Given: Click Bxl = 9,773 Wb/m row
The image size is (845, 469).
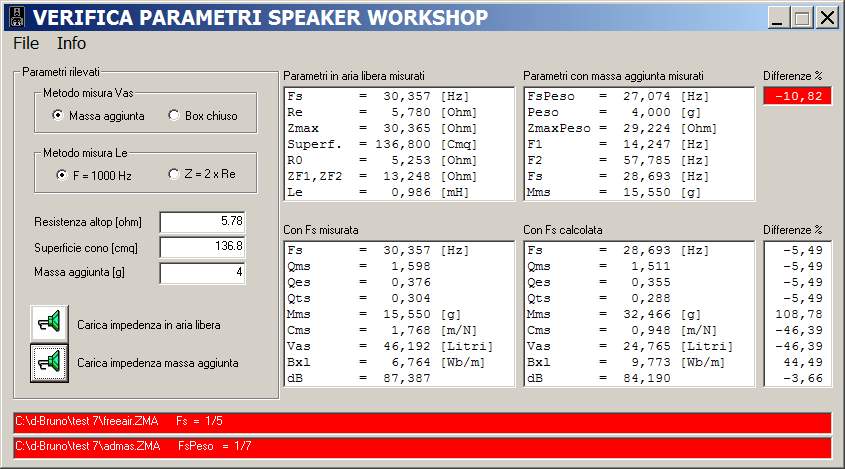Looking at the screenshot, I should 626,362.
